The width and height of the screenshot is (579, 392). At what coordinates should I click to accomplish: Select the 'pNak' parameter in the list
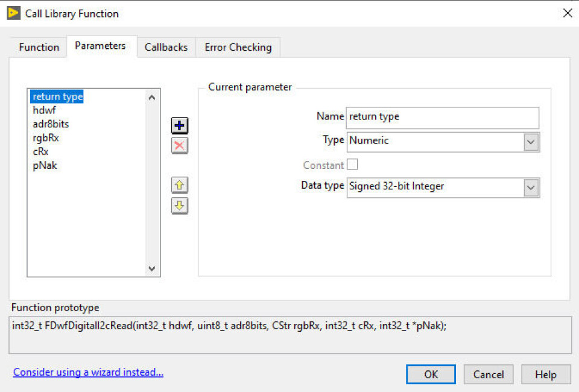(x=45, y=165)
